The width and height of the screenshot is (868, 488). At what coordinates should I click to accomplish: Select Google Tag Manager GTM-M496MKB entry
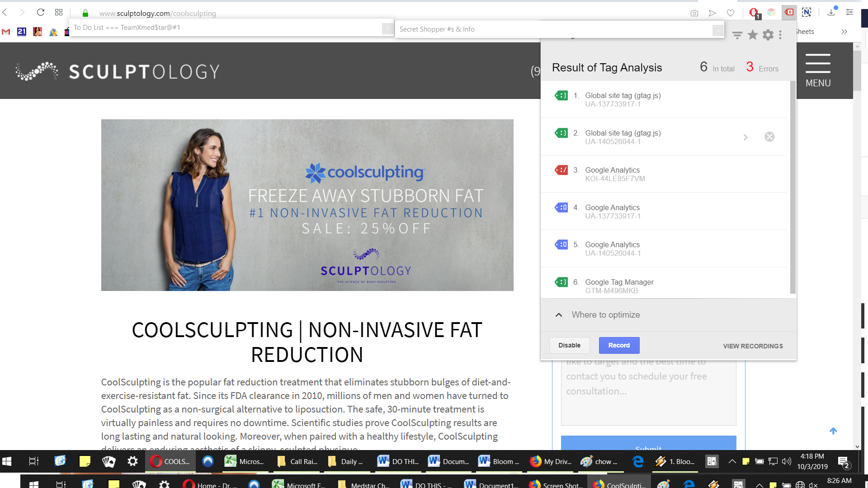point(664,286)
